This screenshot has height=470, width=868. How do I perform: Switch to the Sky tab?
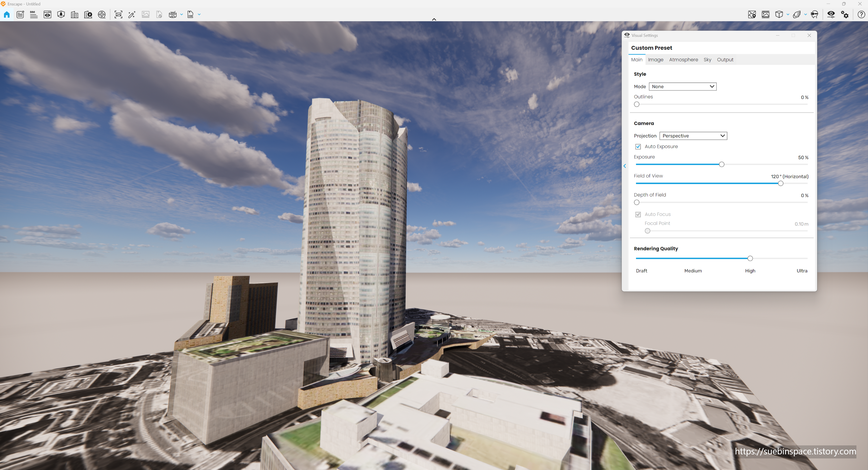(707, 60)
